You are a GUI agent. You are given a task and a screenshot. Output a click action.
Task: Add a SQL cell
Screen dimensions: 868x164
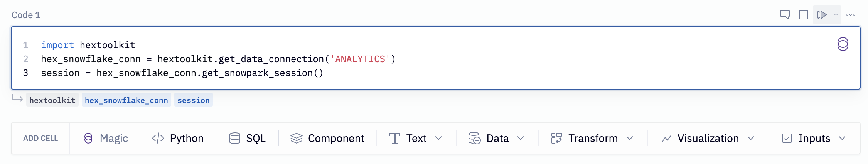click(x=248, y=138)
